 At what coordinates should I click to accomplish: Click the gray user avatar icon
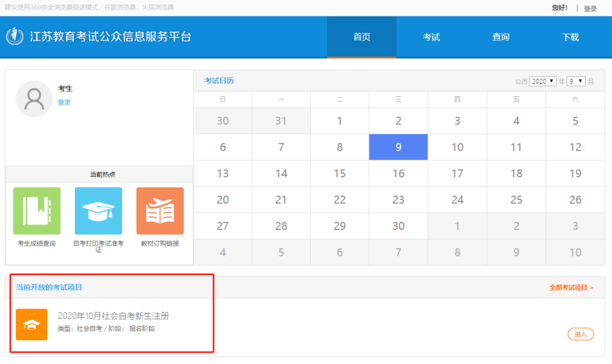point(34,99)
